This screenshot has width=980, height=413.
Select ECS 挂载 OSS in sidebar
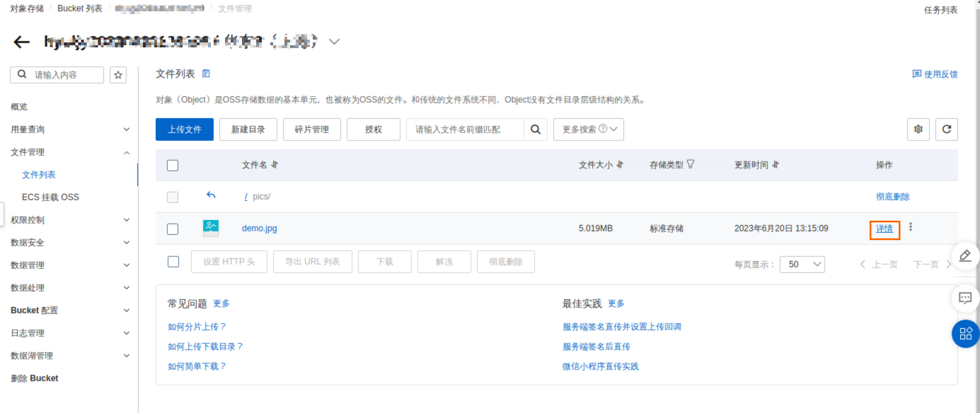pos(50,197)
